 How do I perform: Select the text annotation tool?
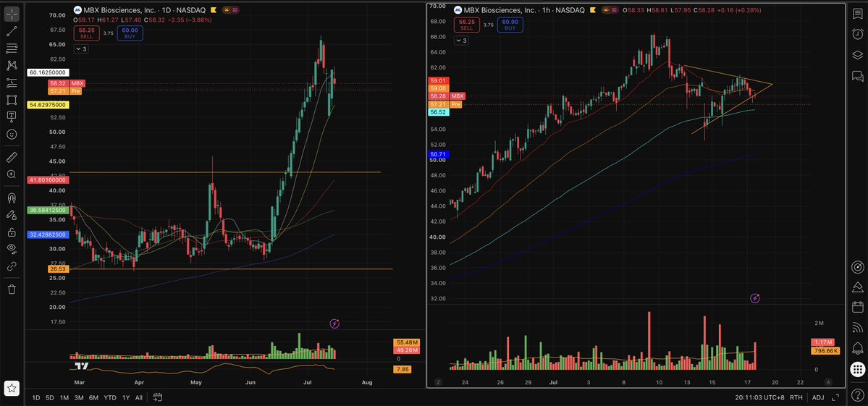click(x=12, y=117)
